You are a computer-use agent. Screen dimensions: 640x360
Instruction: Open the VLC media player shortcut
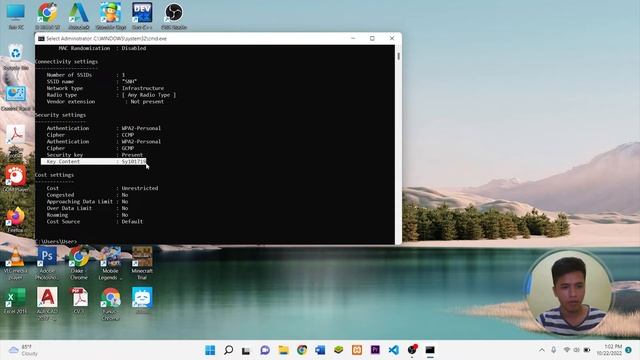[16, 263]
